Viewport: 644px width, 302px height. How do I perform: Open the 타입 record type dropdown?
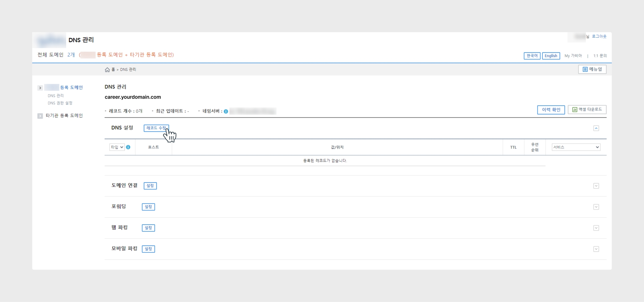pyautogui.click(x=117, y=147)
